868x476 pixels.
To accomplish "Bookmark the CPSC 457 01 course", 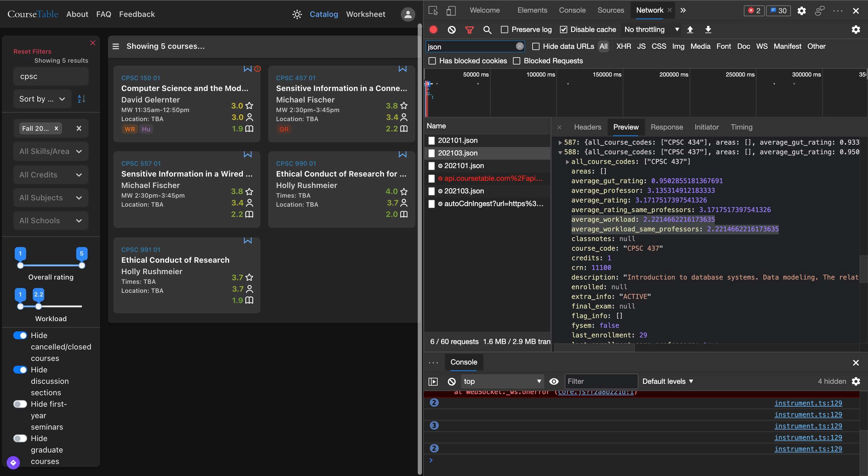I will [402, 69].
